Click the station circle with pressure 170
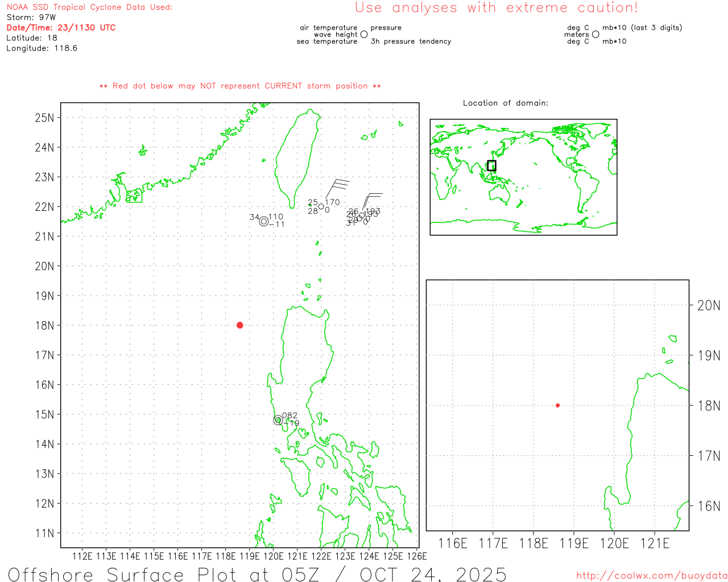The image size is (728, 582). (321, 206)
